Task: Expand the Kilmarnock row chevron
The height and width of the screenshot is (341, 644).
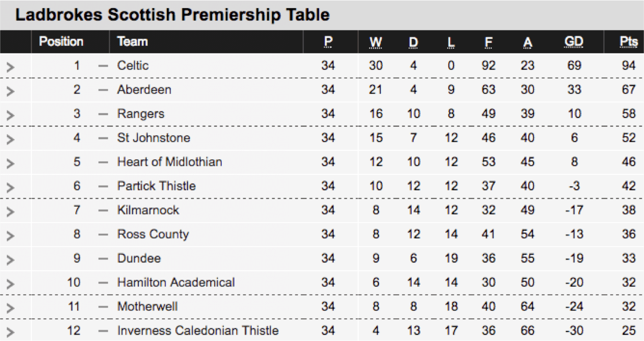Action: (11, 211)
